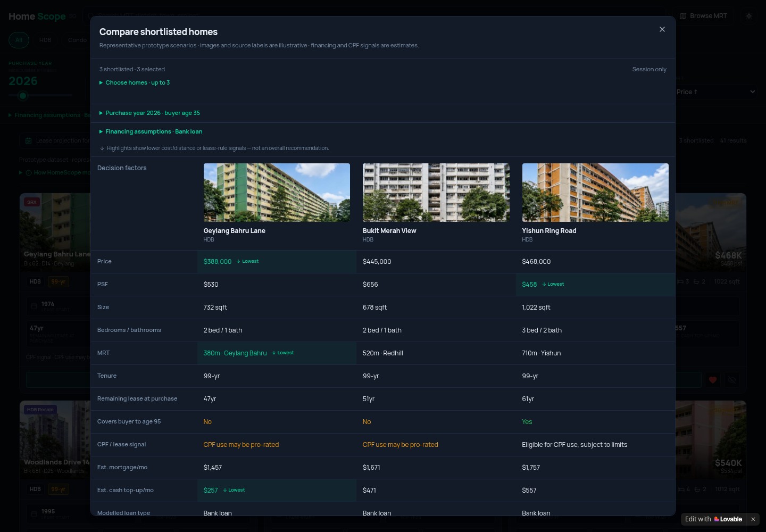Viewport: 766px width, 532px height.
Task: Toggle the sun theme icon in the header
Action: [x=749, y=16]
